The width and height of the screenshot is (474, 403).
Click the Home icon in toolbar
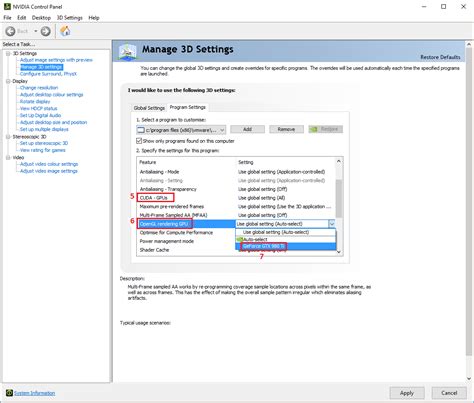point(65,31)
